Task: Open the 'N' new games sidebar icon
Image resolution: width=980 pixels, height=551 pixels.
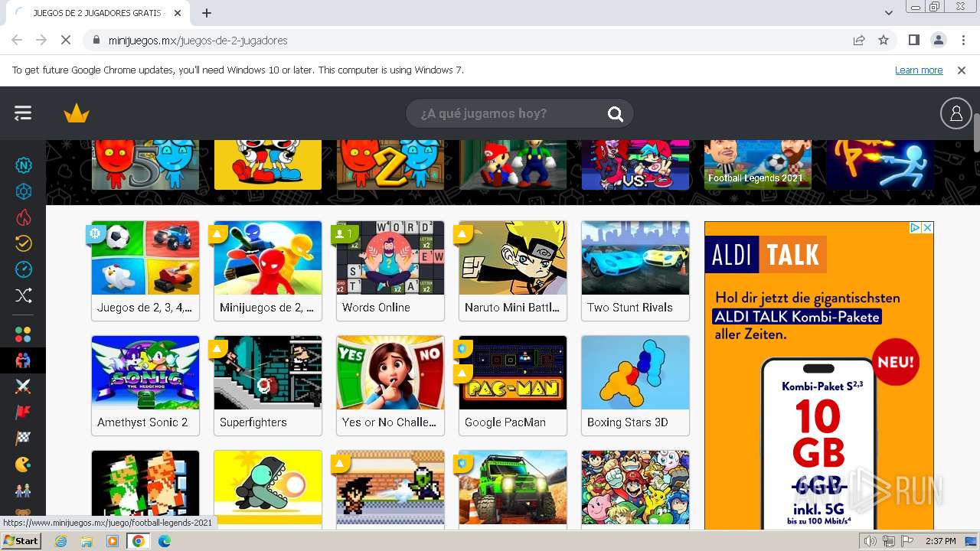Action: [24, 165]
